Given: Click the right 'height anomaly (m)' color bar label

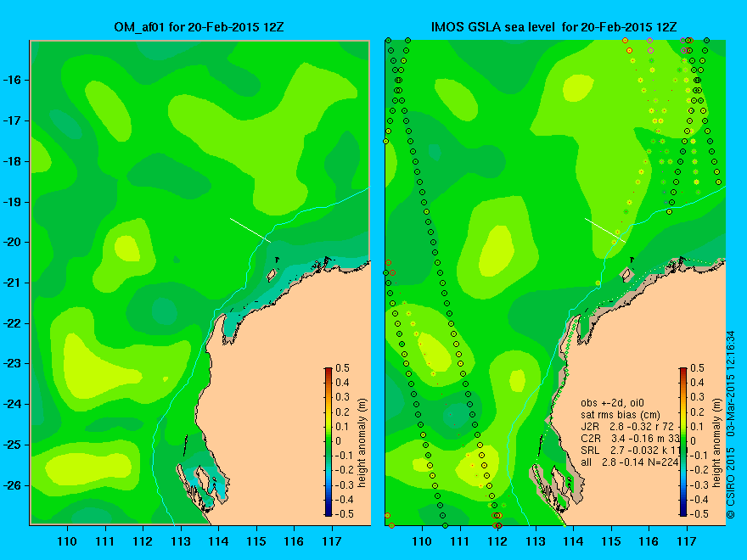Looking at the screenshot, I should 717,443.
